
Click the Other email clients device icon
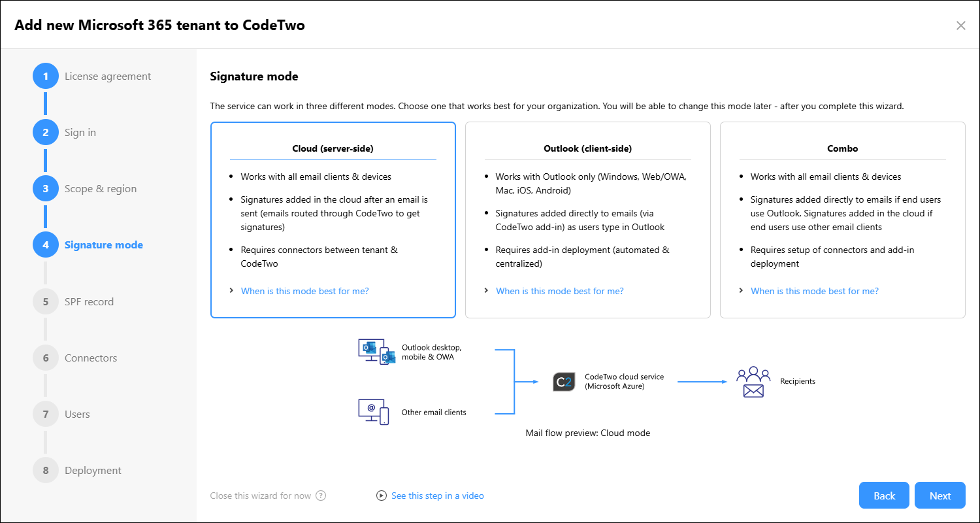[x=374, y=411]
